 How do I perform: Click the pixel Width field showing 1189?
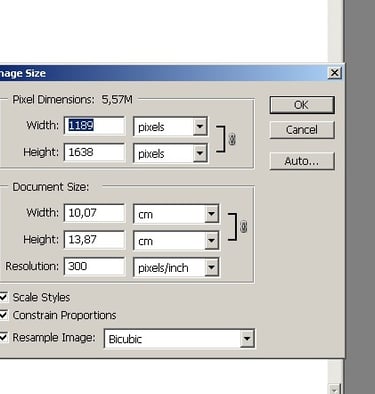94,125
